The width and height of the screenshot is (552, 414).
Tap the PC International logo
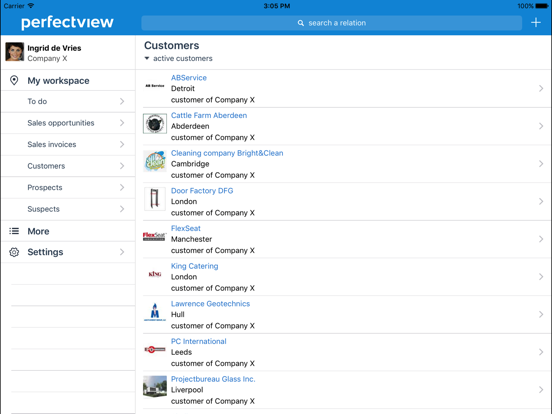pos(155,349)
